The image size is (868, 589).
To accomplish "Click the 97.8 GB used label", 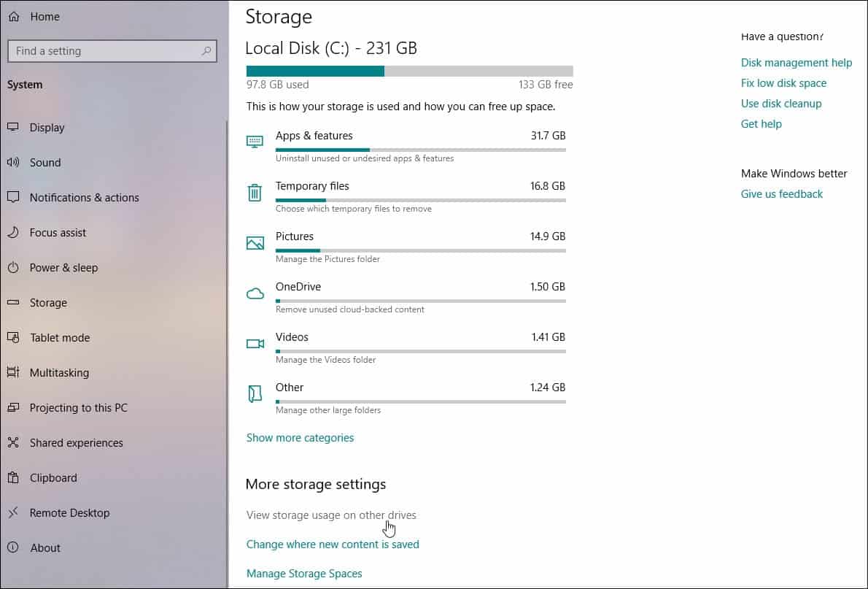I will [x=277, y=85].
